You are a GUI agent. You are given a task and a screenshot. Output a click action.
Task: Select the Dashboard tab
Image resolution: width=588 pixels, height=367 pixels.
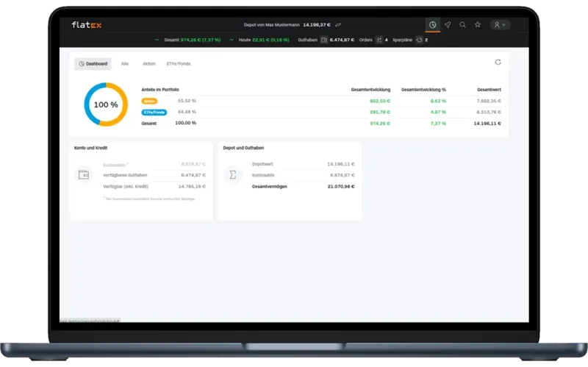(x=93, y=64)
